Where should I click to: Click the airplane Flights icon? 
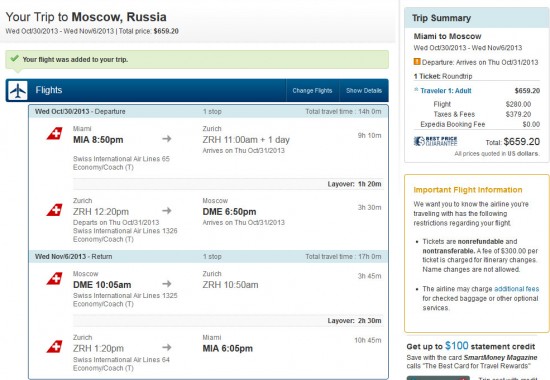18,91
